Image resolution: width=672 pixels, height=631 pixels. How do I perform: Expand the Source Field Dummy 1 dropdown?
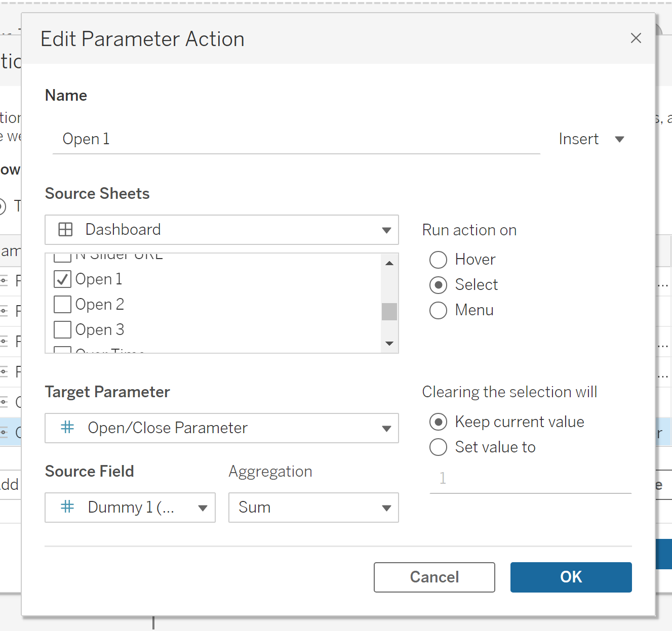203,508
